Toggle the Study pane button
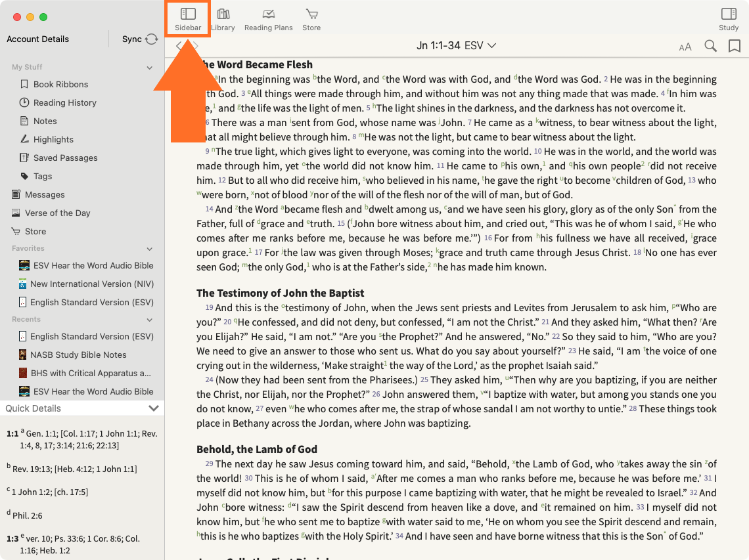Image resolution: width=749 pixels, height=560 pixels. pyautogui.click(x=729, y=19)
